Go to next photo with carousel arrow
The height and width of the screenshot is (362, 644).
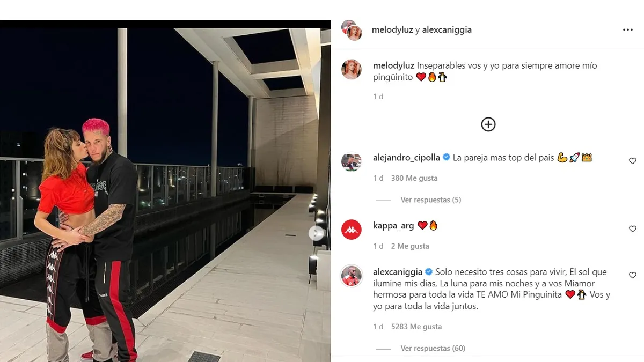pos(316,233)
